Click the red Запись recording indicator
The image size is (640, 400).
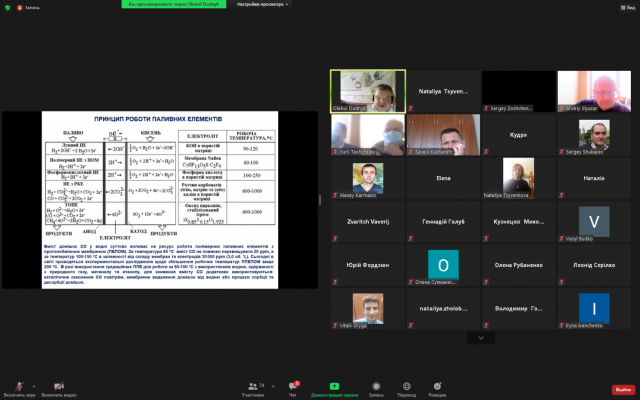[28, 7]
